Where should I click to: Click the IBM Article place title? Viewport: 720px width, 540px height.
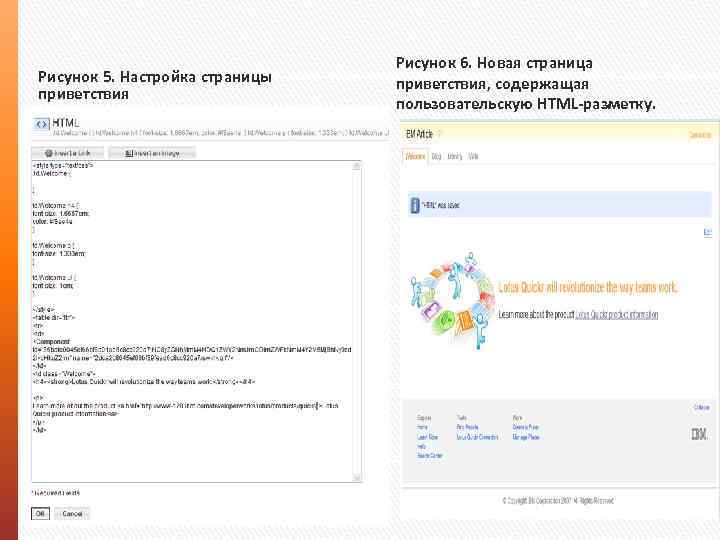point(419,134)
